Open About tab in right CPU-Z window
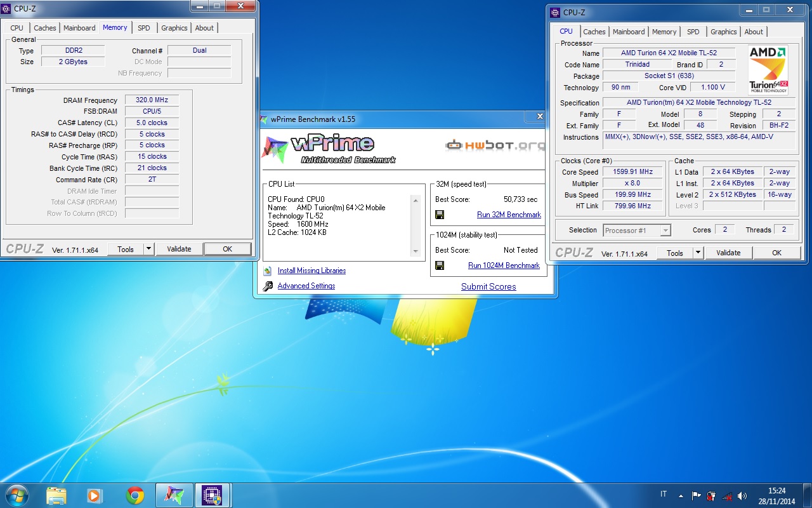The height and width of the screenshot is (508, 812). (754, 32)
